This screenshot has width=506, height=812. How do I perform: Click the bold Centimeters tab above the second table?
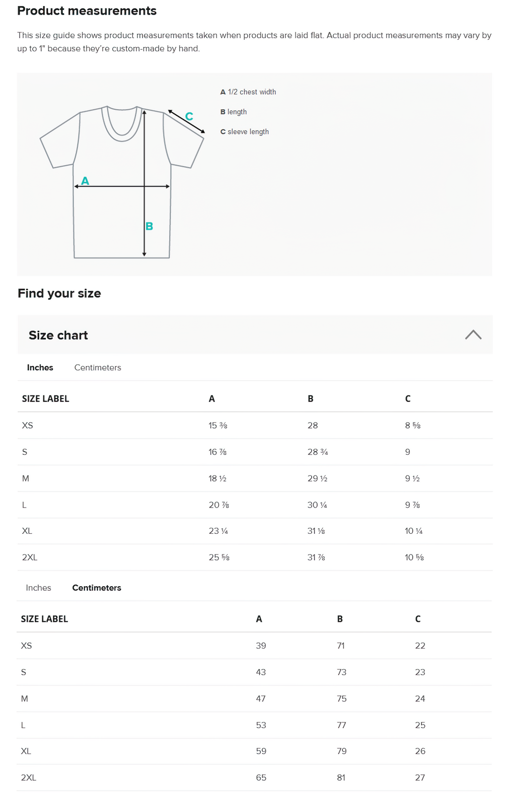[97, 588]
